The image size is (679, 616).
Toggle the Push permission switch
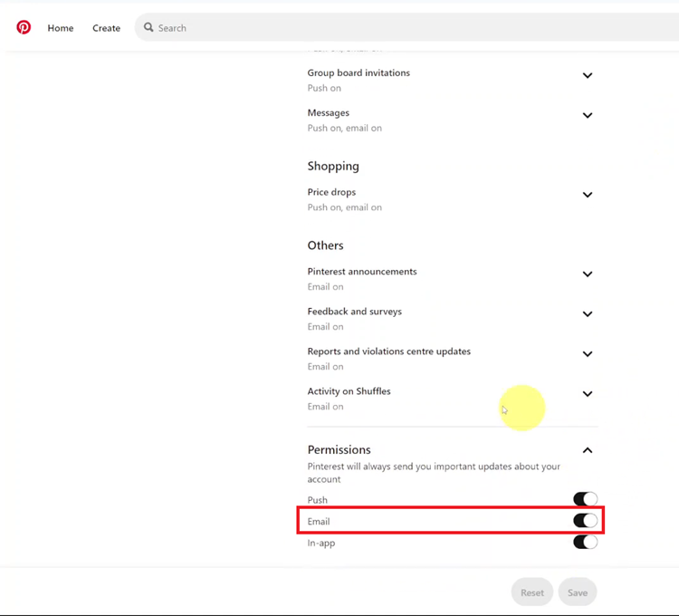point(585,499)
